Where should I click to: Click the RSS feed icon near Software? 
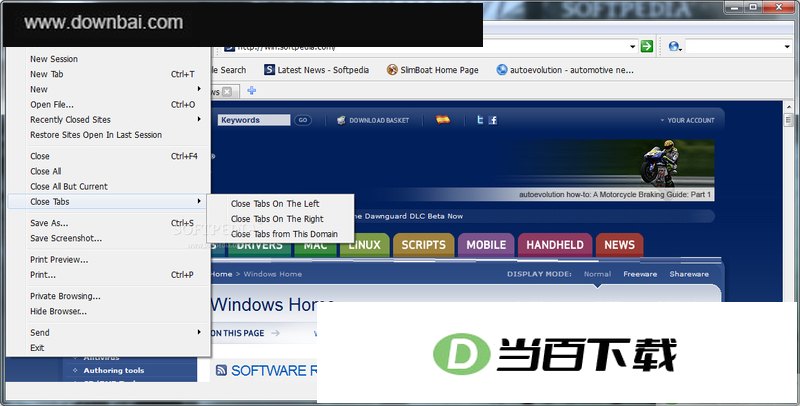point(221,370)
